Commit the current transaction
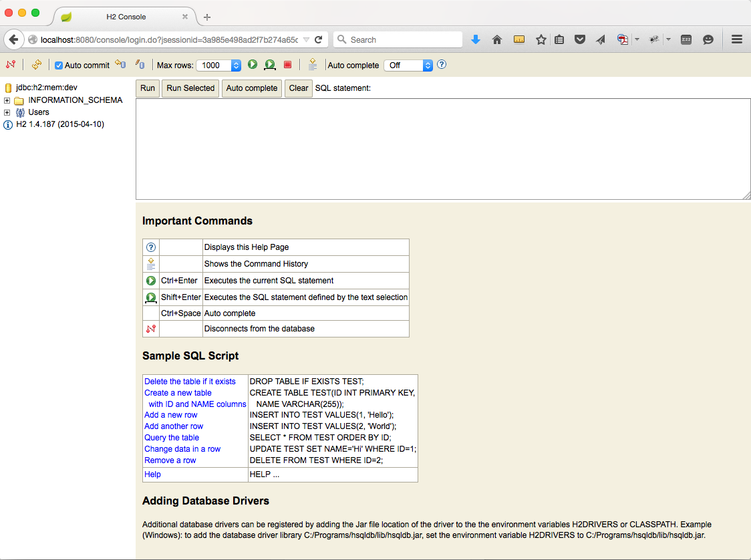751x560 pixels. tap(121, 64)
